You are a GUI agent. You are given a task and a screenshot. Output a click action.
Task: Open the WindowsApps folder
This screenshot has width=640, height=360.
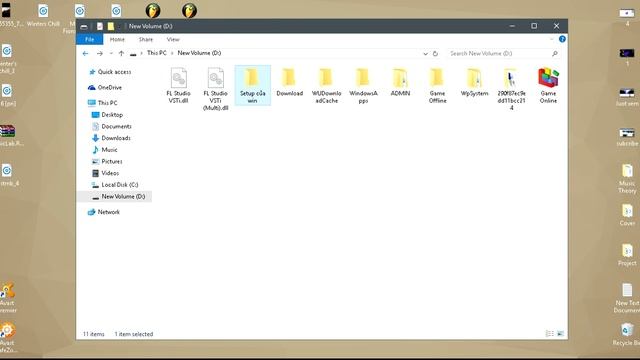pyautogui.click(x=363, y=86)
